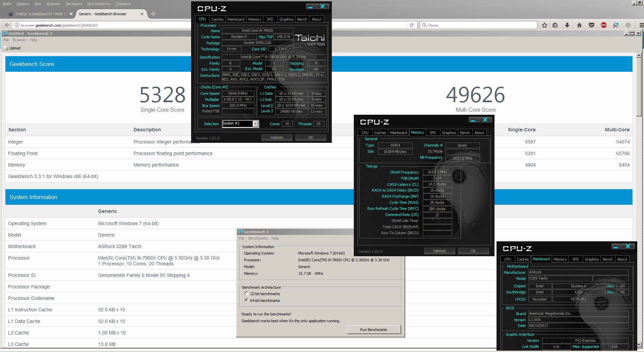
Task: Go back with the browser back arrow
Action: [7, 25]
